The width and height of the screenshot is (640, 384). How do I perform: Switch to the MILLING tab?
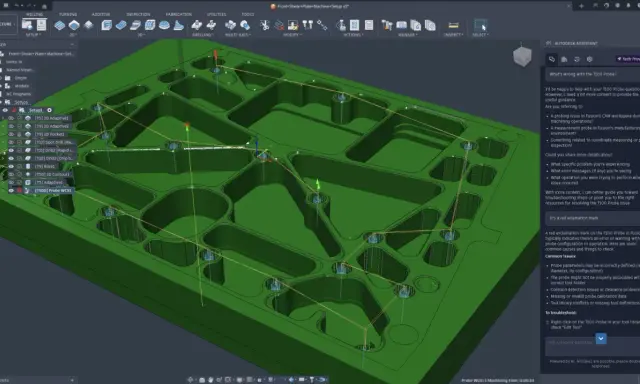click(x=35, y=14)
